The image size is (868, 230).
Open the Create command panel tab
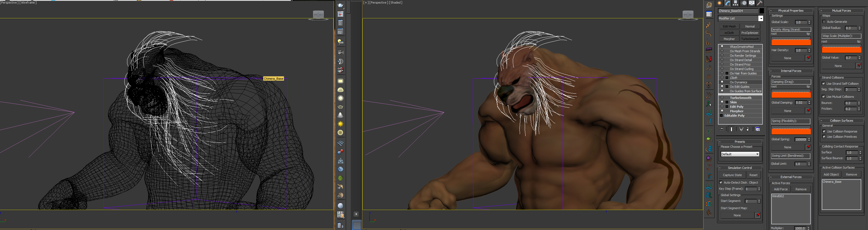[x=719, y=3]
